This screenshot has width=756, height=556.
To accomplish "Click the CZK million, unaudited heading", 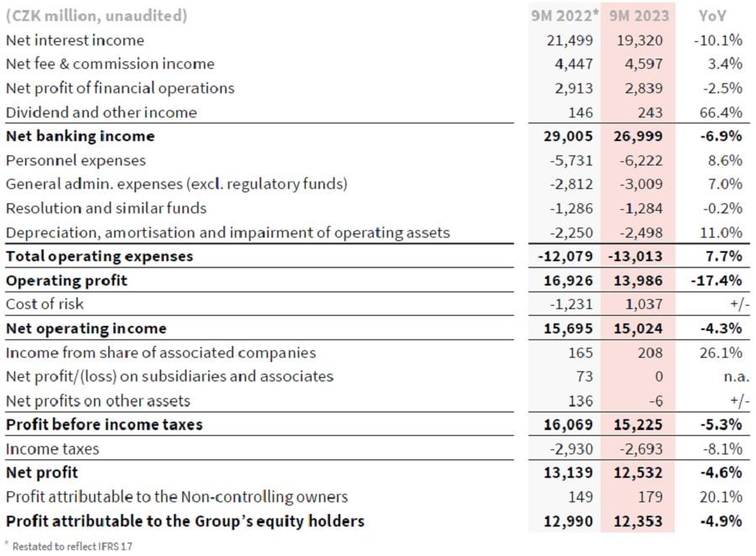I will 97,16.
